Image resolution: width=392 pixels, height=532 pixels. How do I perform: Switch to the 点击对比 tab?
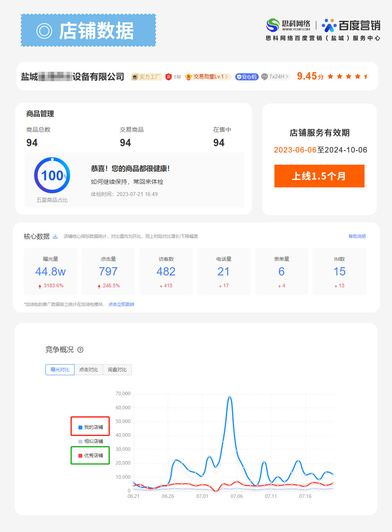pyautogui.click(x=89, y=370)
